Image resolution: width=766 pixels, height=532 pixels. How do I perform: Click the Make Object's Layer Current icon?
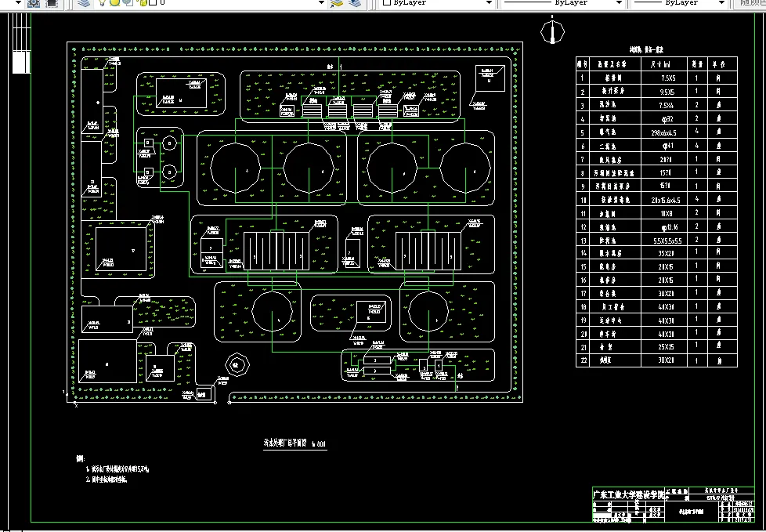coord(337,3)
